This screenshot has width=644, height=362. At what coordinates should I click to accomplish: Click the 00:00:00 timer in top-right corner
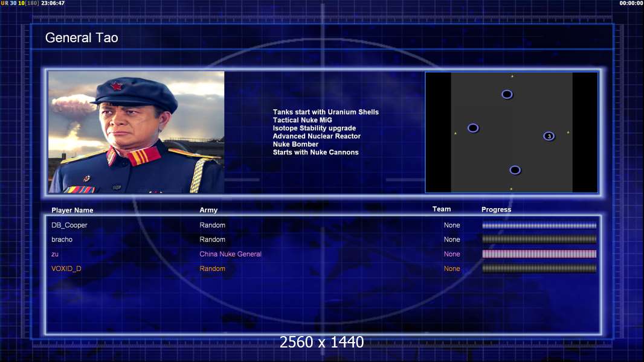631,4
